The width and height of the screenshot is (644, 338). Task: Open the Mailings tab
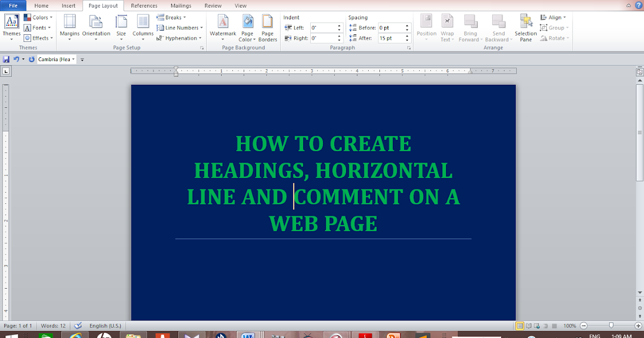(x=180, y=5)
